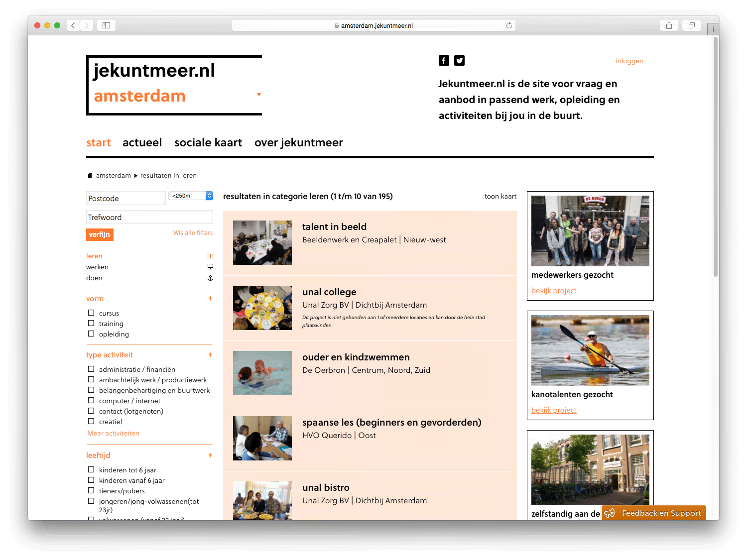Click the inloggen link
Viewport: 747px width, 560px height.
coord(629,61)
